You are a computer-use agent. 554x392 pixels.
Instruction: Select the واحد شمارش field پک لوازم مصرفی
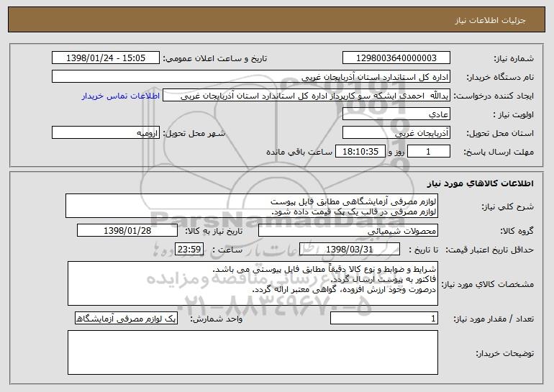126,318
